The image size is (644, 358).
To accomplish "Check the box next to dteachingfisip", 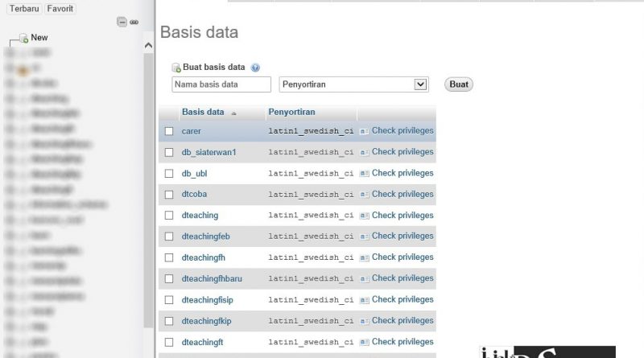I will tap(169, 300).
